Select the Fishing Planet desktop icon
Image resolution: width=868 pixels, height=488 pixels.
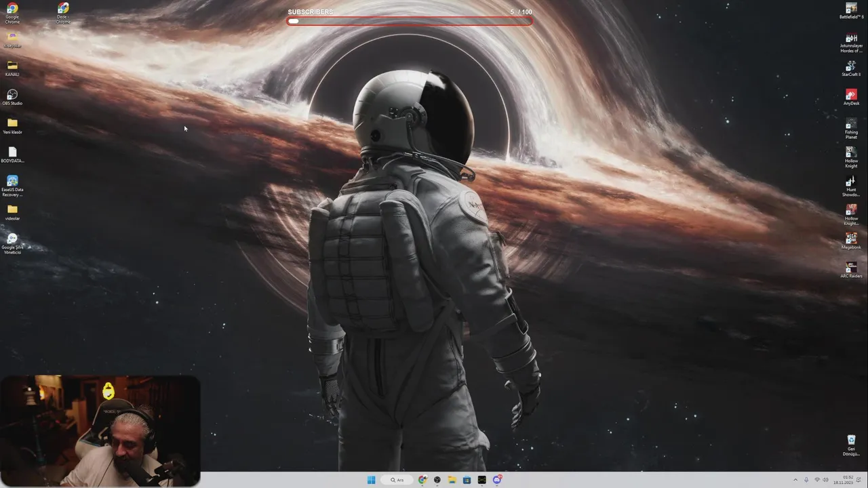(851, 129)
